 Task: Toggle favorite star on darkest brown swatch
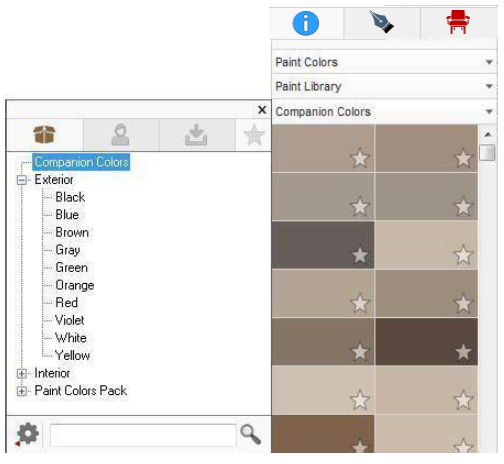pyautogui.click(x=463, y=352)
